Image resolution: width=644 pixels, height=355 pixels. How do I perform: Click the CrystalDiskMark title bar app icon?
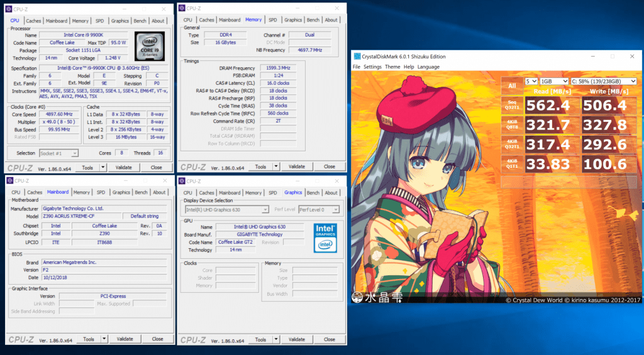[357, 57]
